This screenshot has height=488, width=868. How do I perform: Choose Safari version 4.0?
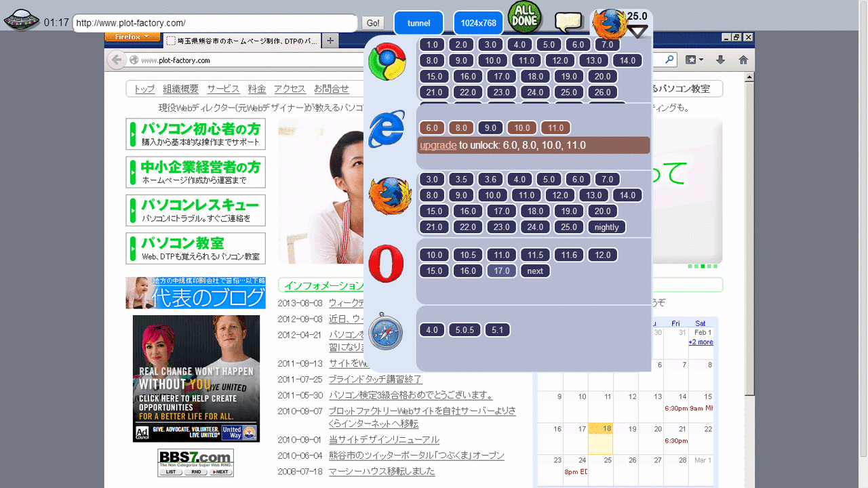(x=432, y=330)
